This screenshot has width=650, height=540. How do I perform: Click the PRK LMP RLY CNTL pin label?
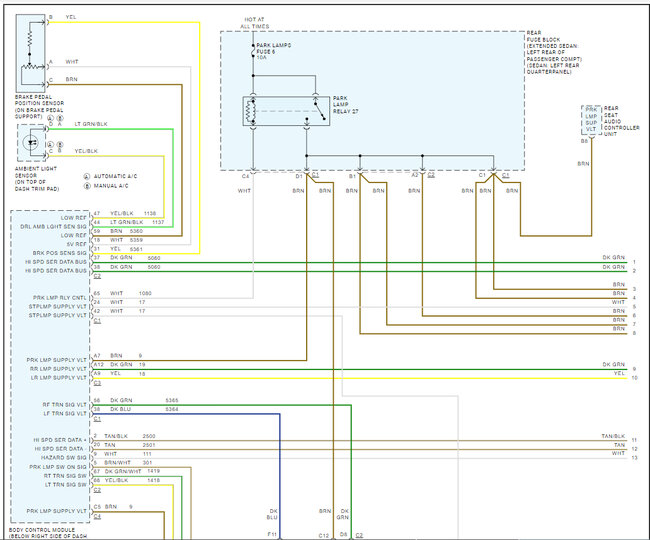click(x=61, y=298)
